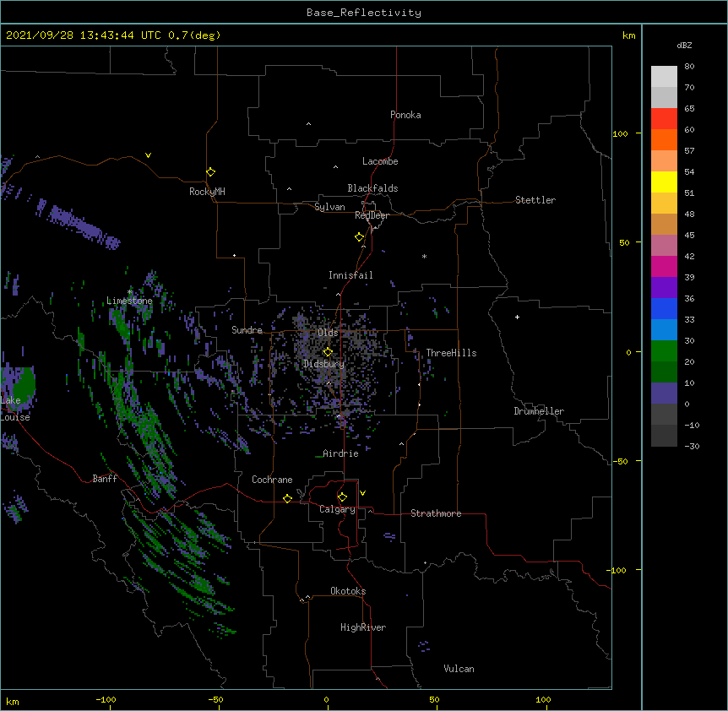Click the purple echo band southwest of RockyMH
This screenshot has width=728, height=711.
[79, 225]
